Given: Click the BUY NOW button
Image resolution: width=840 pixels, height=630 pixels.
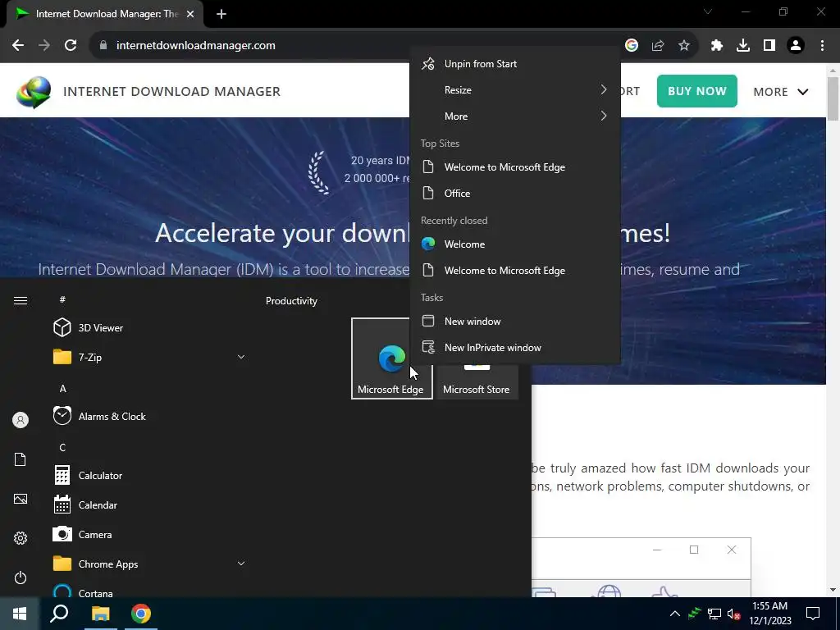Looking at the screenshot, I should pos(697,91).
